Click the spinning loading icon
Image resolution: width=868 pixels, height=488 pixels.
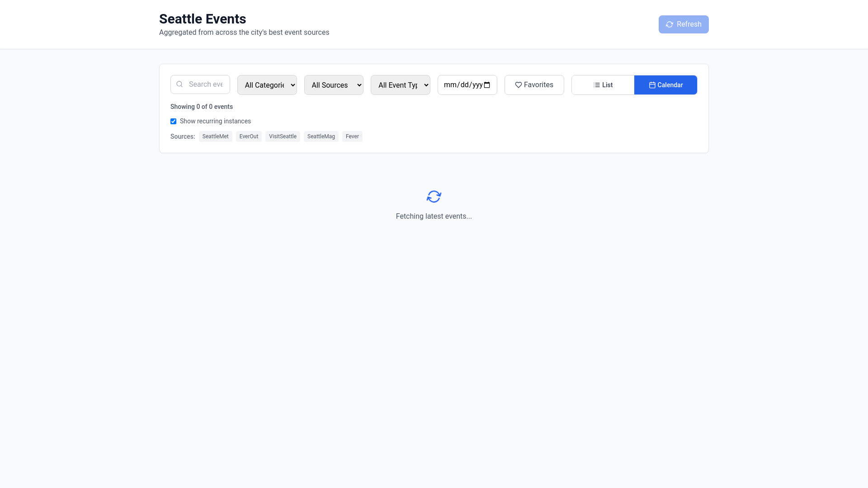coord(434,197)
